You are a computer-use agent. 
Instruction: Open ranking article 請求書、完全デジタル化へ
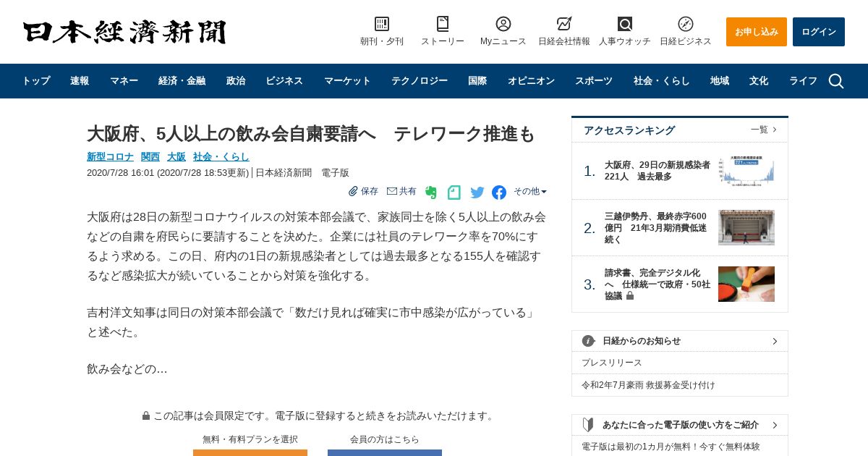coord(658,284)
